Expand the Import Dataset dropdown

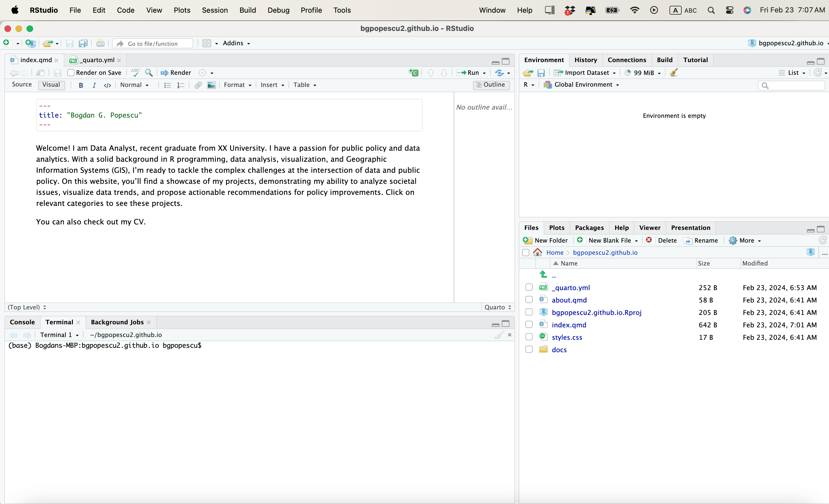pyautogui.click(x=586, y=73)
